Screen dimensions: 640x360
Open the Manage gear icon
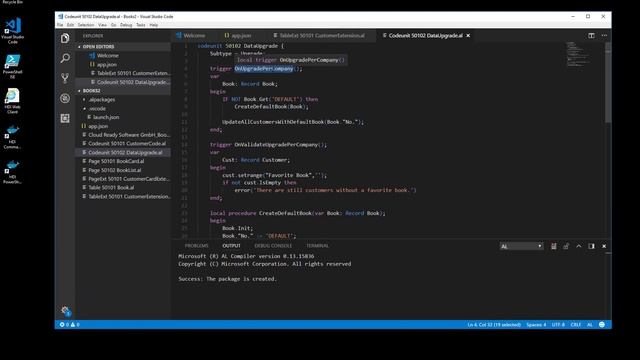65,311
